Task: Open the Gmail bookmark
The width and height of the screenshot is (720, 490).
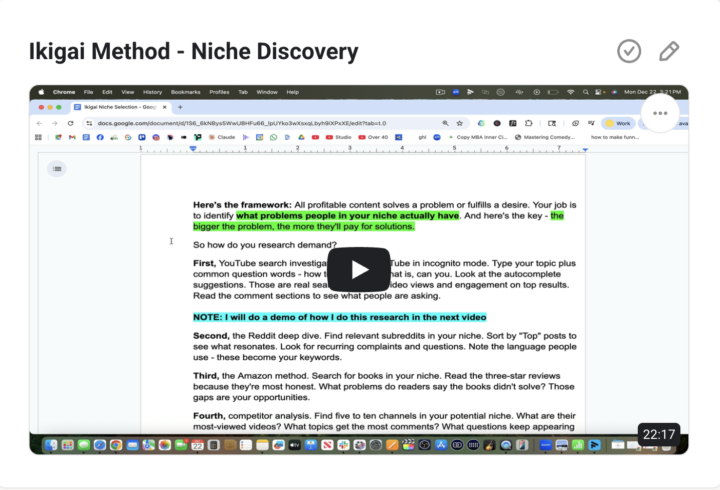Action: (x=72, y=137)
